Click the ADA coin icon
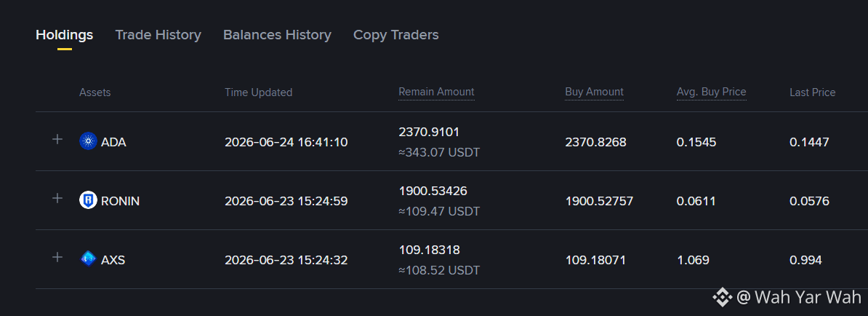 (x=88, y=141)
